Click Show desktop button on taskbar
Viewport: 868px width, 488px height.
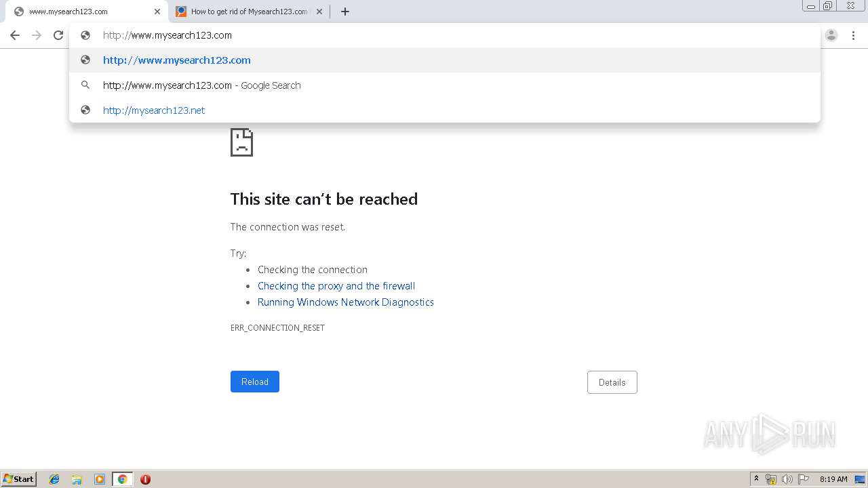tap(859, 479)
